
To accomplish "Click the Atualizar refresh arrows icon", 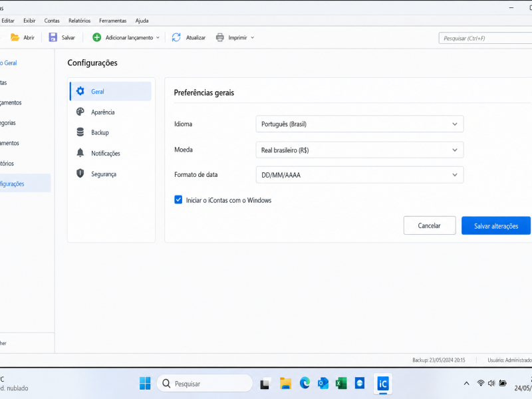I will (x=176, y=37).
